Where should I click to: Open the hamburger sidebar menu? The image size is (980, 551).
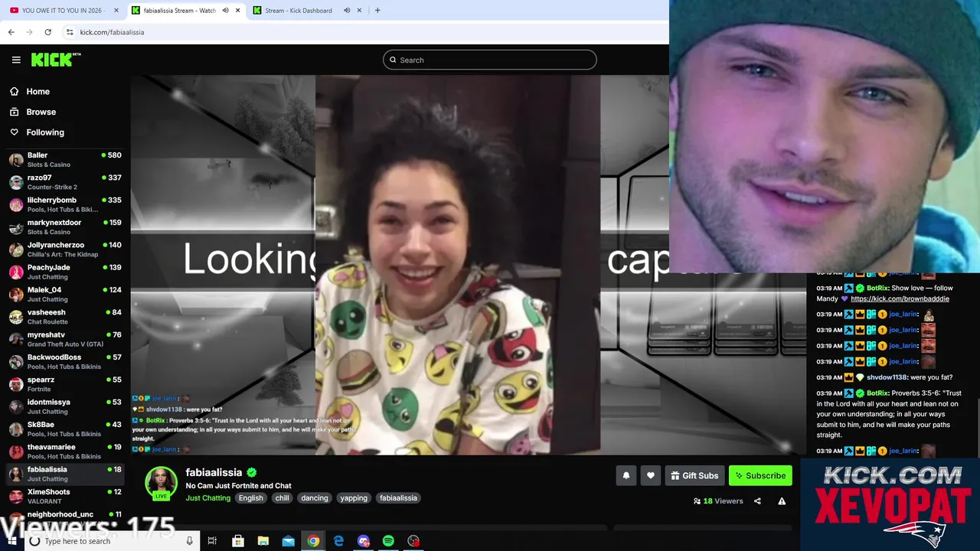tap(16, 60)
